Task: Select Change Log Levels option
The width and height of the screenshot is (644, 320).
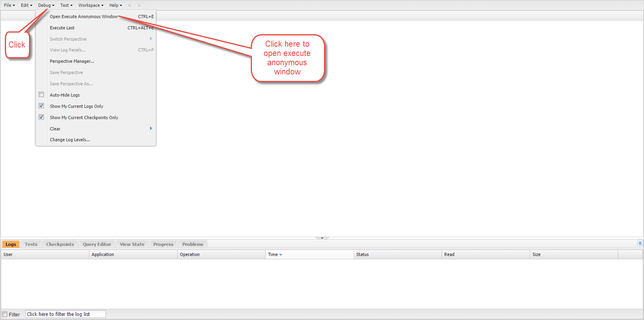Action: point(70,140)
